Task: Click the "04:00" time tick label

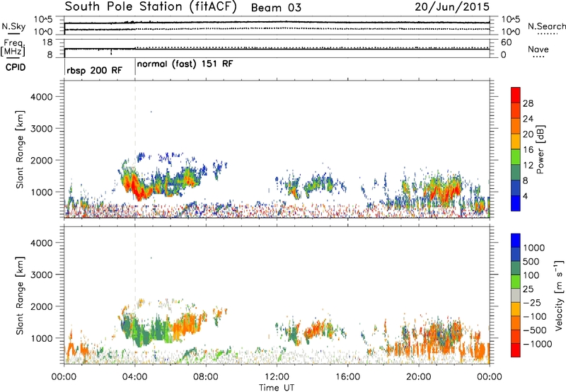Action: pyautogui.click(x=134, y=377)
